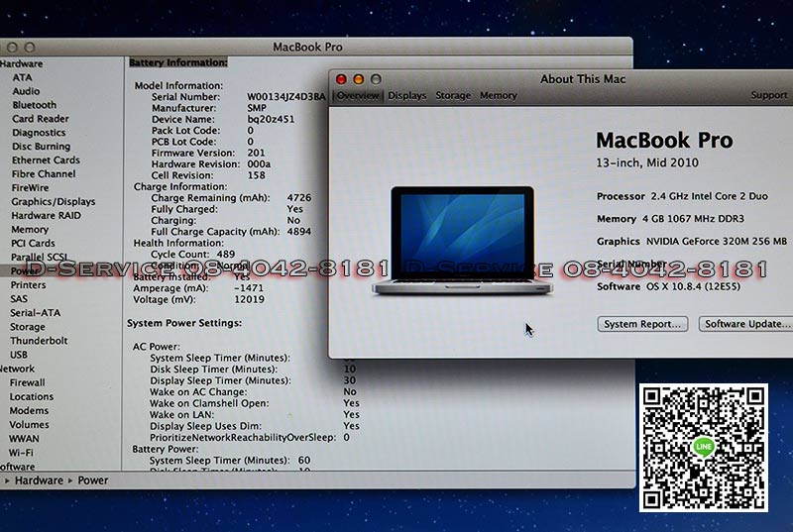Image resolution: width=793 pixels, height=532 pixels.
Task: Open the Bluetooth hardware entry
Action: point(35,105)
